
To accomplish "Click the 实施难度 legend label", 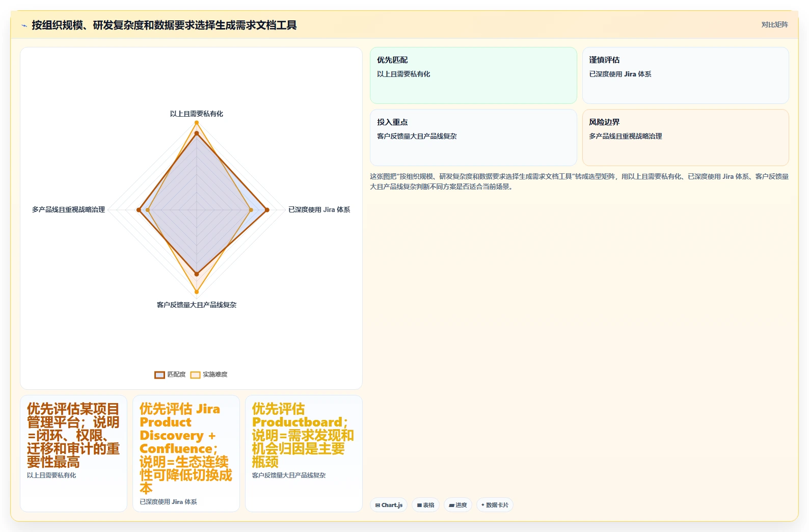I will point(215,375).
